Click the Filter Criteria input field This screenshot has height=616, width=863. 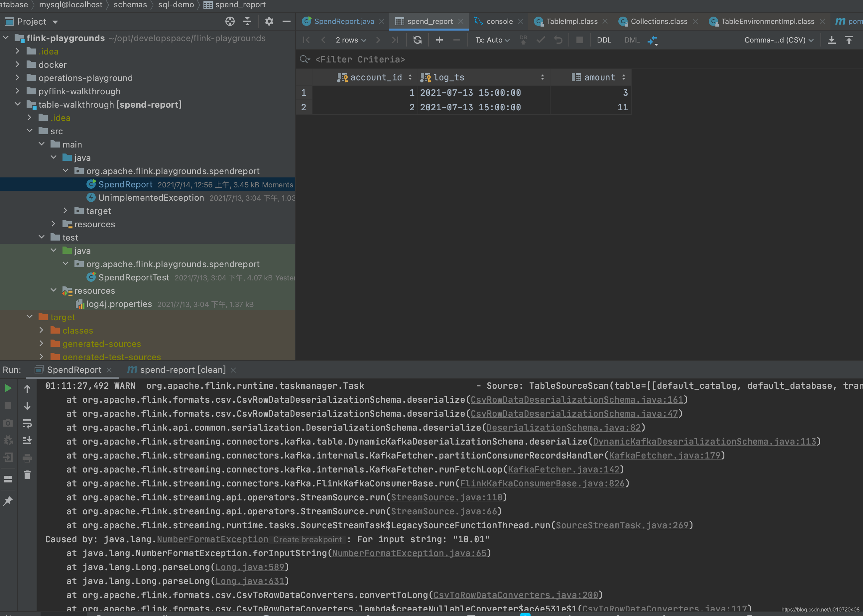click(x=360, y=59)
